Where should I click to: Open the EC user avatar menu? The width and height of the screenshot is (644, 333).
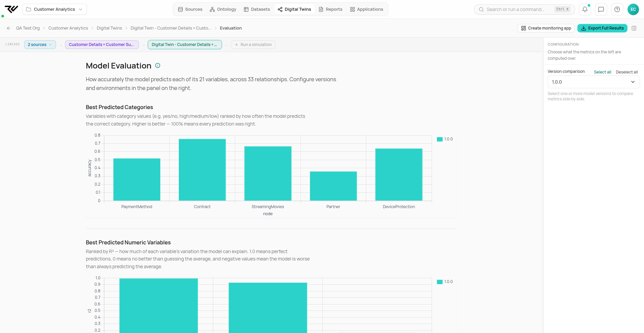pyautogui.click(x=633, y=9)
